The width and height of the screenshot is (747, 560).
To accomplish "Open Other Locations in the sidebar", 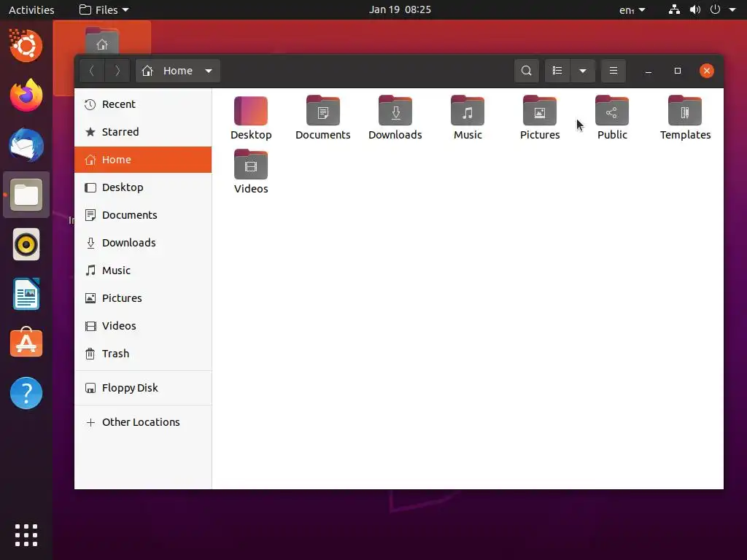I will point(143,422).
